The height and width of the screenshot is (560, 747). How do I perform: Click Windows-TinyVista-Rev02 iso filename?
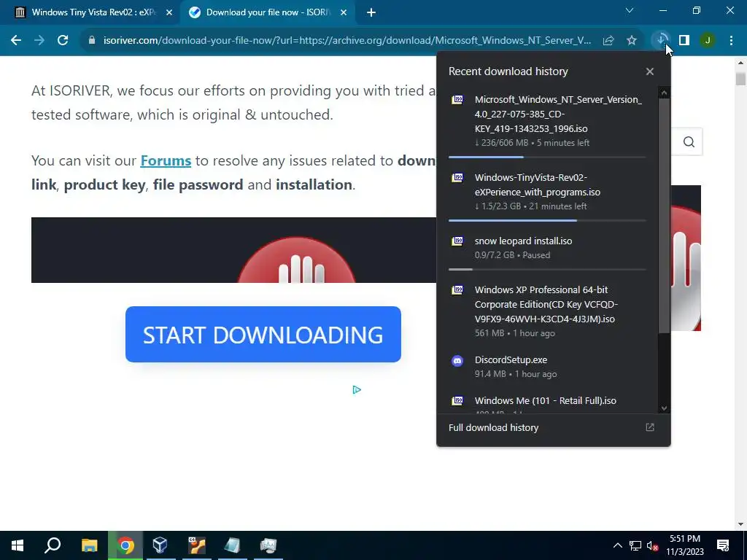[x=538, y=184]
